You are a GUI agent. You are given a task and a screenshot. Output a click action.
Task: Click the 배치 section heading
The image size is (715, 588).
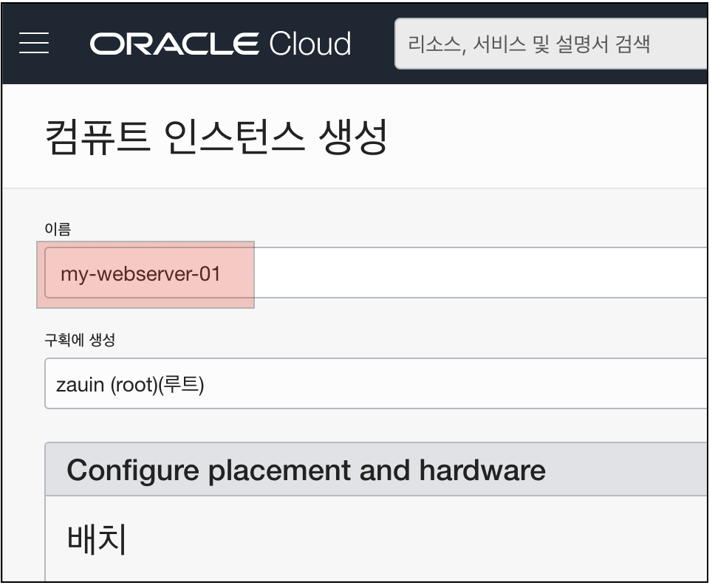tap(97, 539)
